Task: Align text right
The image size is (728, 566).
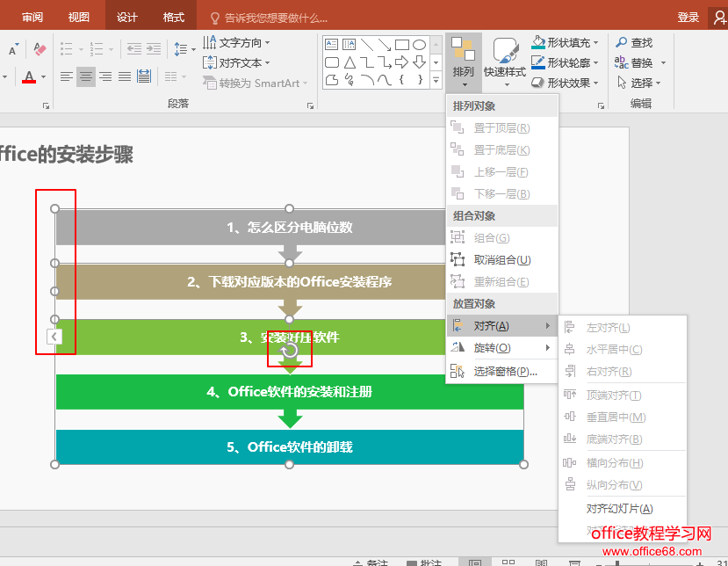Action: pos(105,76)
